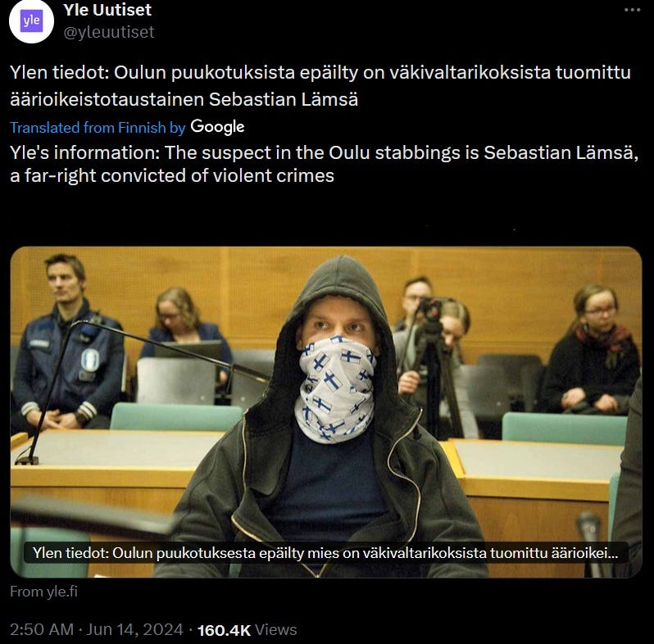Screen dimensions: 654x644
Task: Click the camera on tripod in photo
Action: (x=431, y=311)
